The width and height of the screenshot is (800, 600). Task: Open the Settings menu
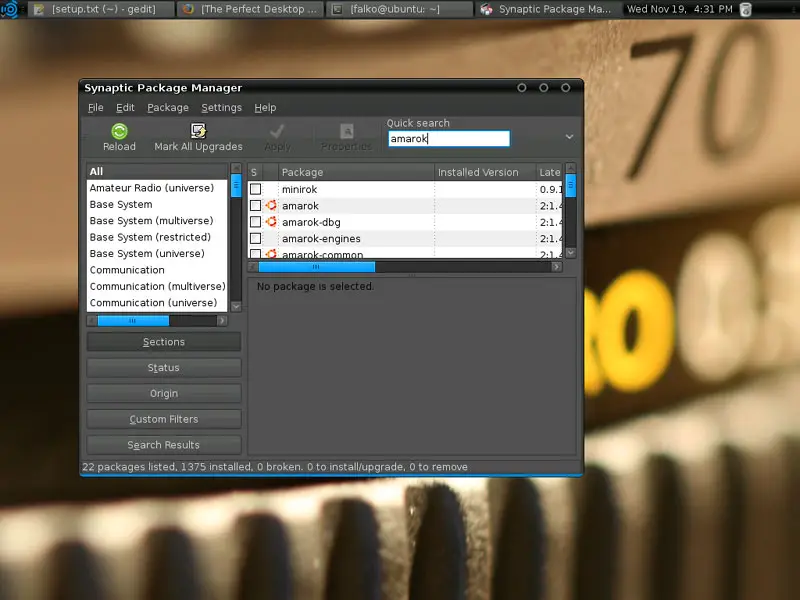pos(221,108)
